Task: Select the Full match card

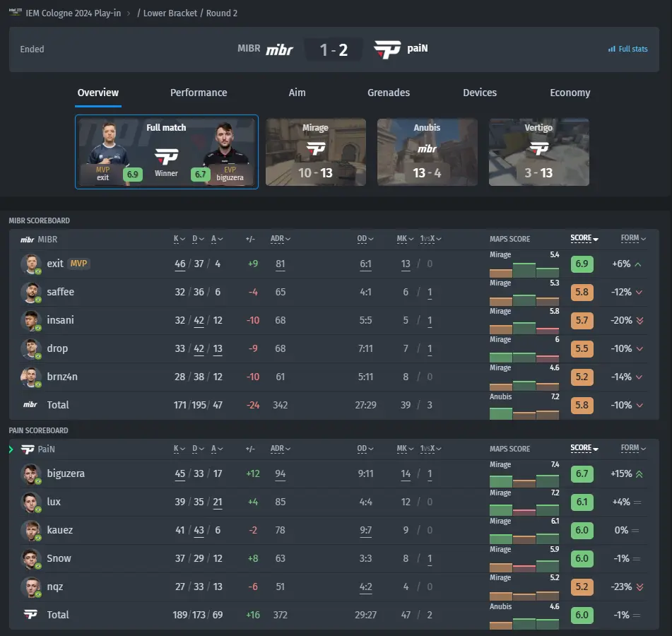Action: [167, 152]
